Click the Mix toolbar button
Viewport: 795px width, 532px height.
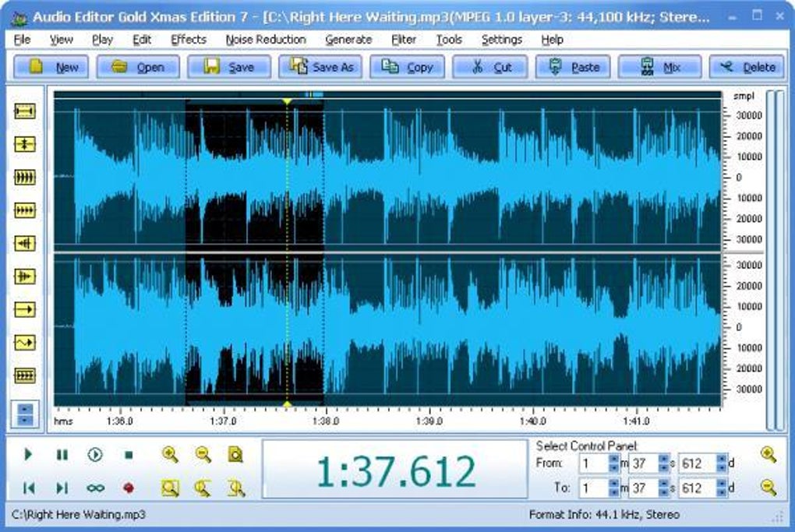[660, 67]
